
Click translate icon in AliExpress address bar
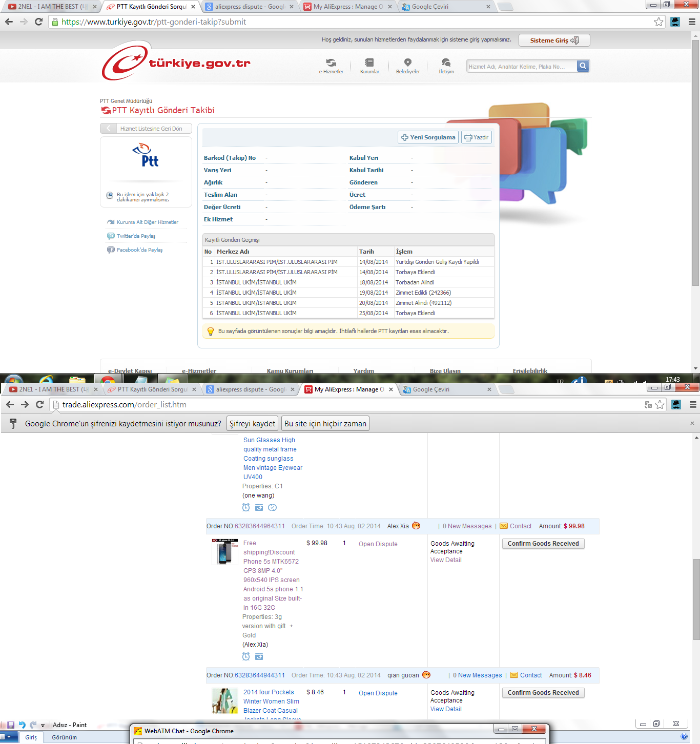coord(648,404)
